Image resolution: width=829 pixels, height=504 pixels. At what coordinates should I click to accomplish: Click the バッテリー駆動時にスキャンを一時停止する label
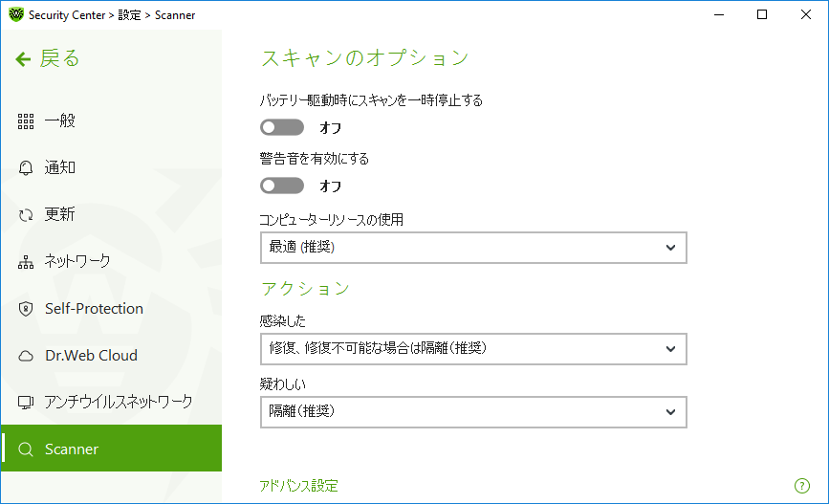[371, 100]
